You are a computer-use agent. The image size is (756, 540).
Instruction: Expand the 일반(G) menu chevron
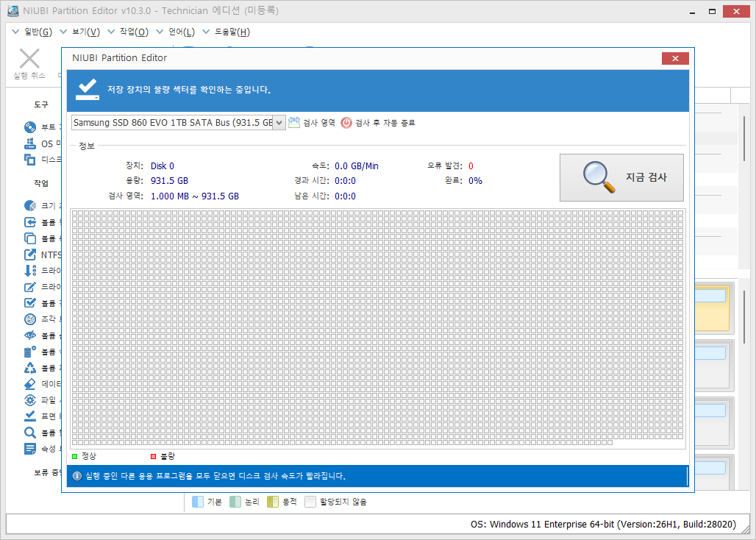pyautogui.click(x=15, y=32)
